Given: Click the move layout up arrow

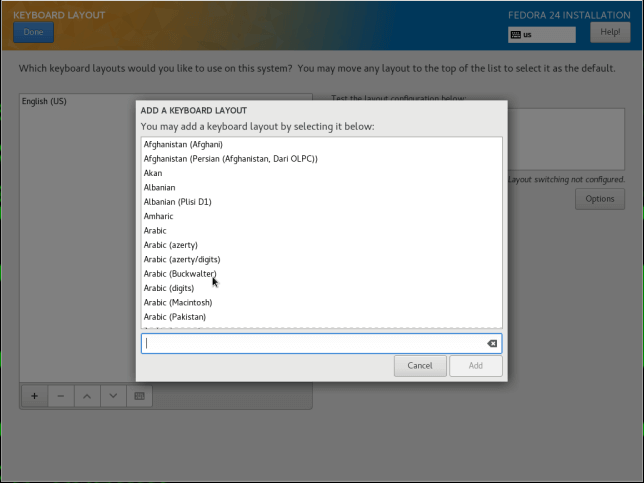Looking at the screenshot, I should 87,396.
